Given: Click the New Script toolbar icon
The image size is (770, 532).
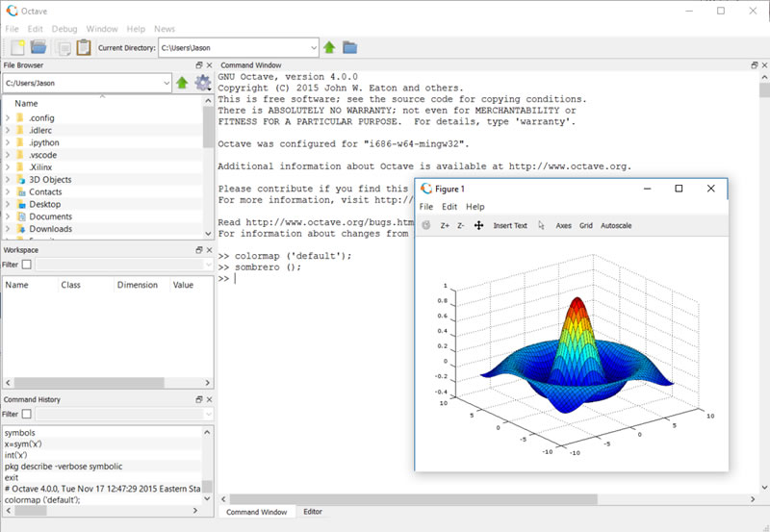Looking at the screenshot, I should pyautogui.click(x=17, y=47).
